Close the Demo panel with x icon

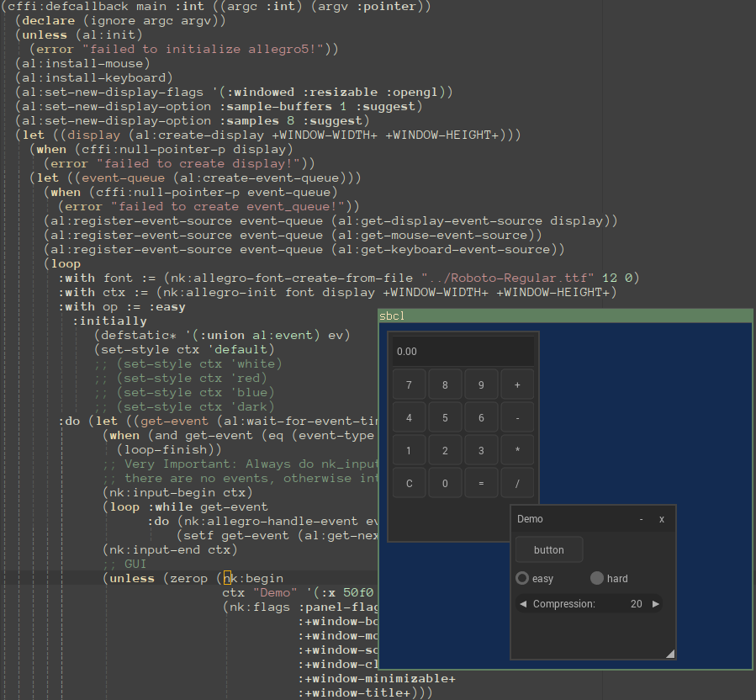point(662,519)
